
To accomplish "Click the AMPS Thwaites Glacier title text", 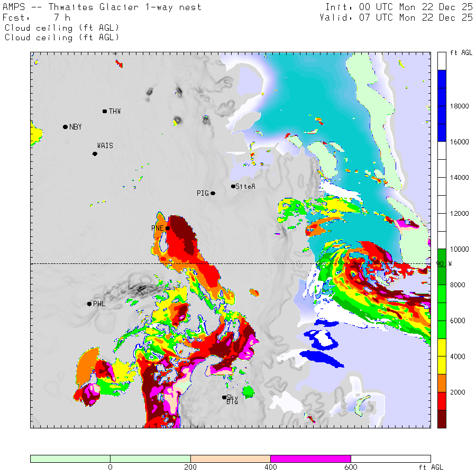I will click(102, 7).
